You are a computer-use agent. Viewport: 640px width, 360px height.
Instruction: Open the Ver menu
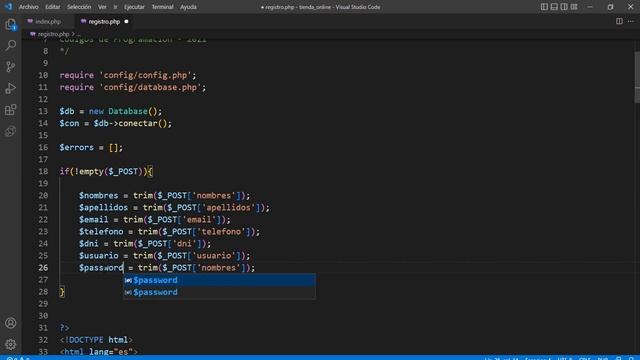(x=102, y=7)
